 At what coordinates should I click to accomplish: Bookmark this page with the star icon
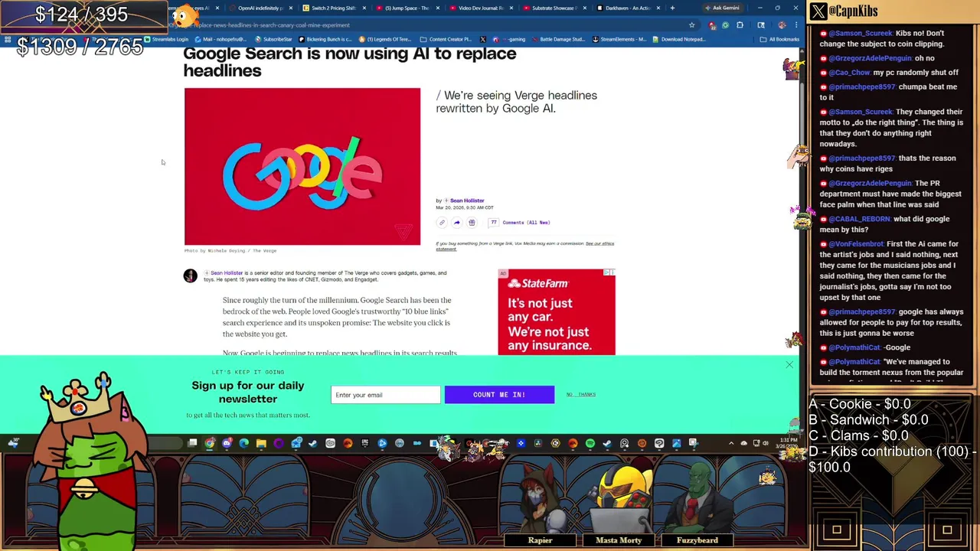[x=691, y=25]
